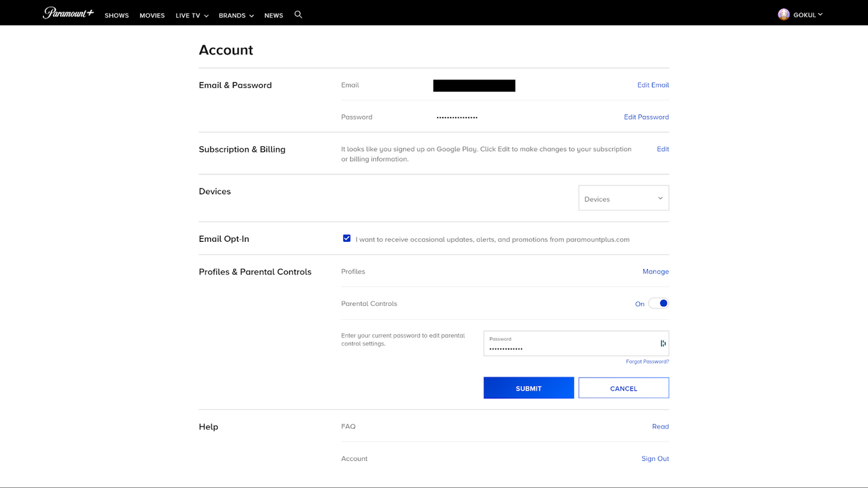The height and width of the screenshot is (488, 868).
Task: Click the 'Account' page heading
Action: tap(226, 50)
